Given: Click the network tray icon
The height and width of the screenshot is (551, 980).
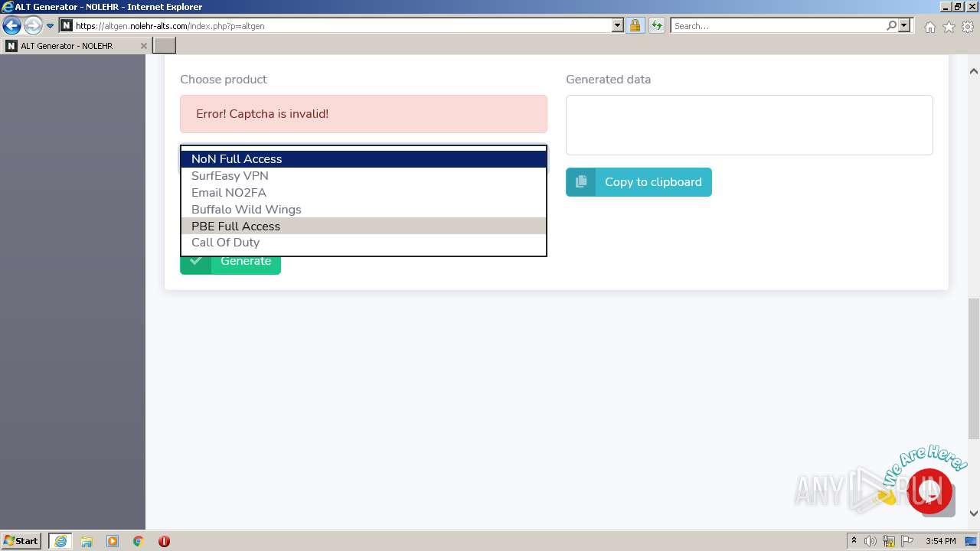Looking at the screenshot, I should click(889, 541).
